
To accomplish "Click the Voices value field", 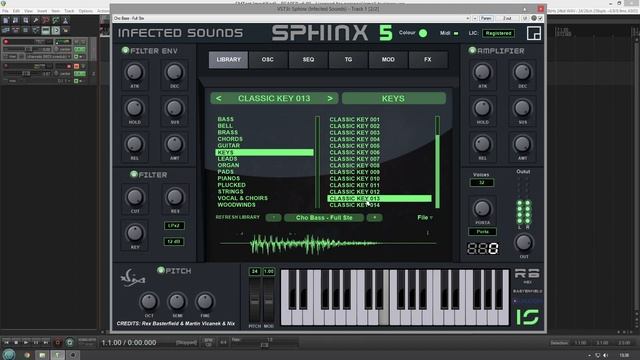I will (482, 182).
